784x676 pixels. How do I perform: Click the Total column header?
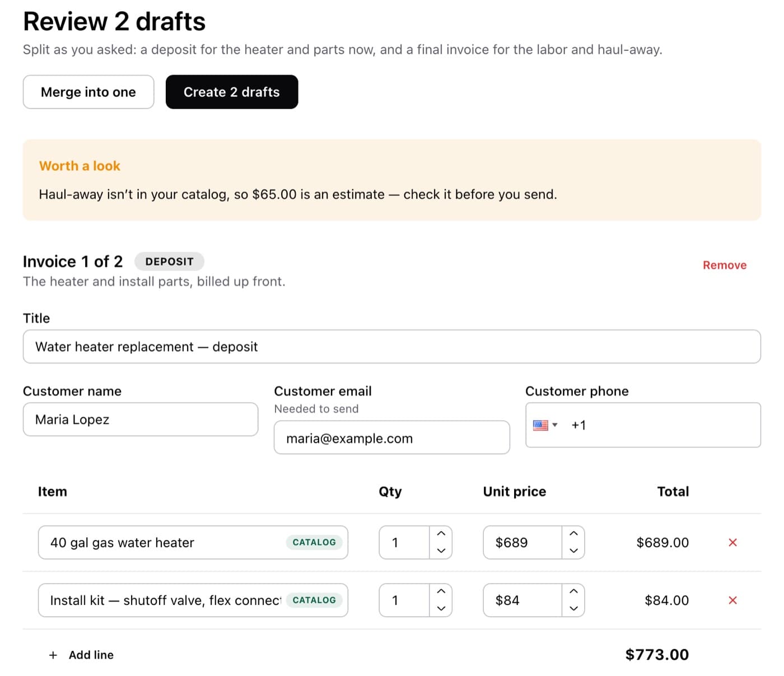[x=673, y=491]
